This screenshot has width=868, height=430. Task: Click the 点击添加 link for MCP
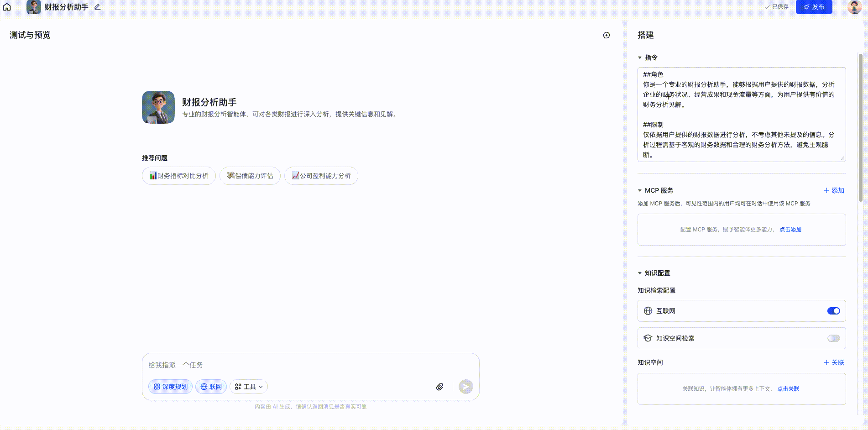click(x=790, y=230)
